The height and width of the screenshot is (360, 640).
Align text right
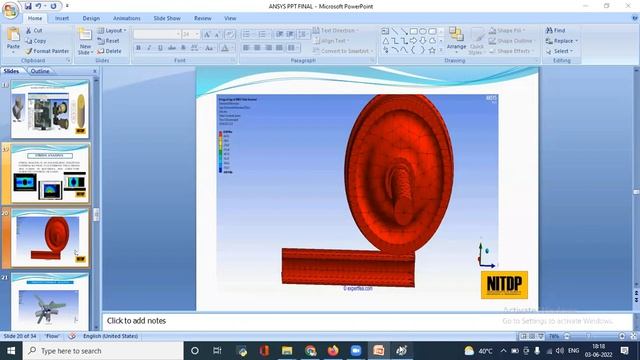pos(268,48)
